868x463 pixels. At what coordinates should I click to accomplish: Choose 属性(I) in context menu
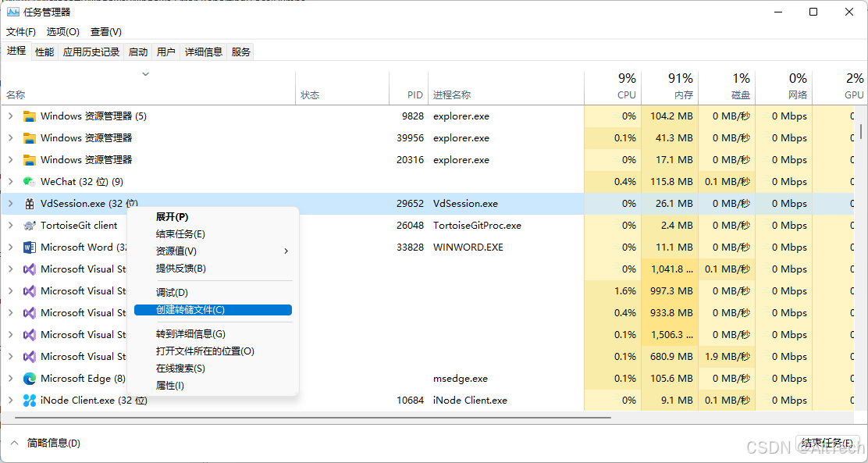(213, 386)
